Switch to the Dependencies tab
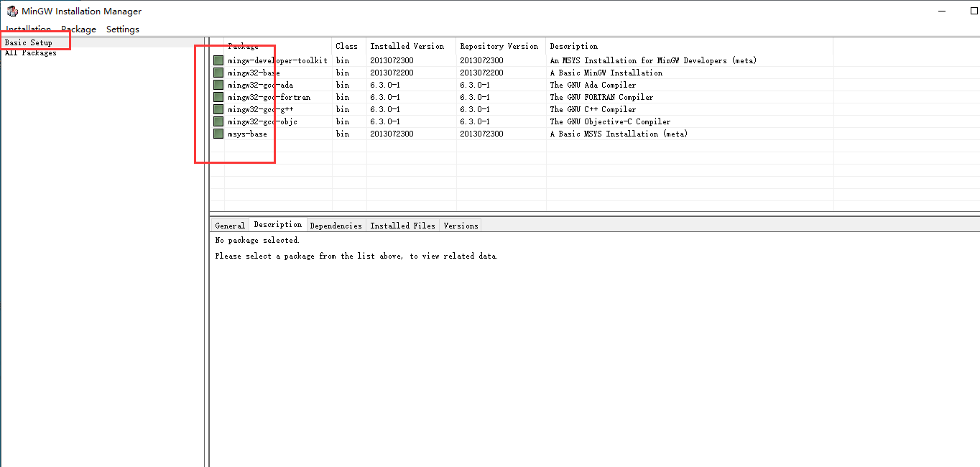Viewport: 980px width, 467px height. pyautogui.click(x=336, y=226)
